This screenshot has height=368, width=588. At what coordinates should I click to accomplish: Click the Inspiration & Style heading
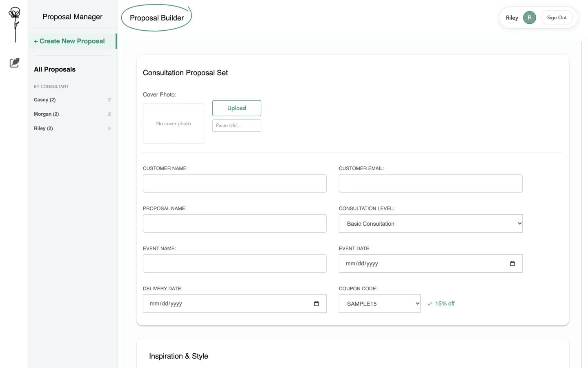(x=179, y=356)
